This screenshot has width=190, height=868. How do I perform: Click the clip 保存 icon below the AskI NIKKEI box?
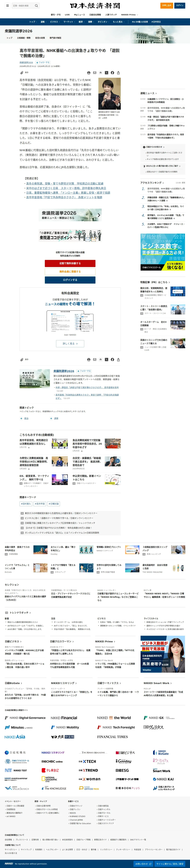[x=24, y=359]
